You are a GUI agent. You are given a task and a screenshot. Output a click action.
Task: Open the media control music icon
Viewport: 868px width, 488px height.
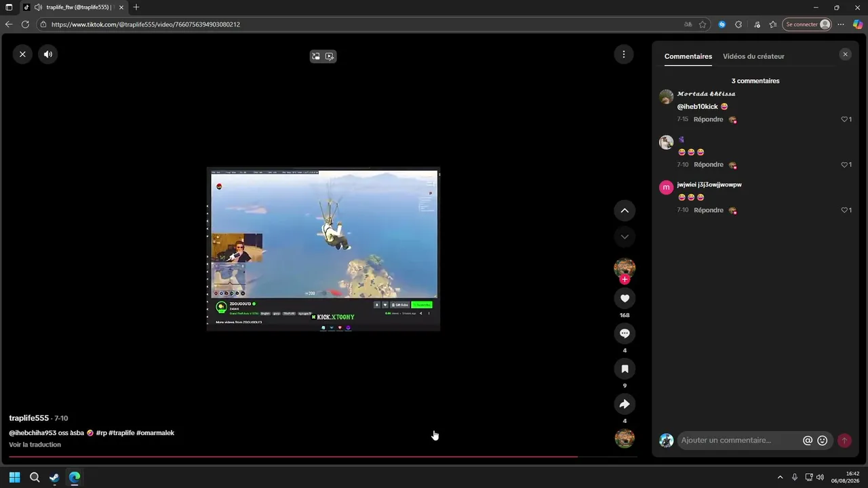click(757, 24)
